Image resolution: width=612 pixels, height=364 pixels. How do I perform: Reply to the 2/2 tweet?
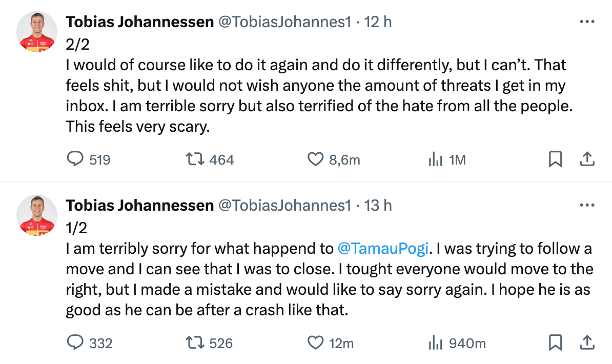[75, 159]
